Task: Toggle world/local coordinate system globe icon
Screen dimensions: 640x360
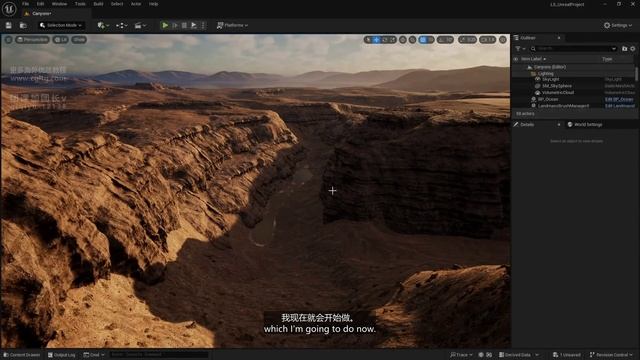Action: click(403, 40)
